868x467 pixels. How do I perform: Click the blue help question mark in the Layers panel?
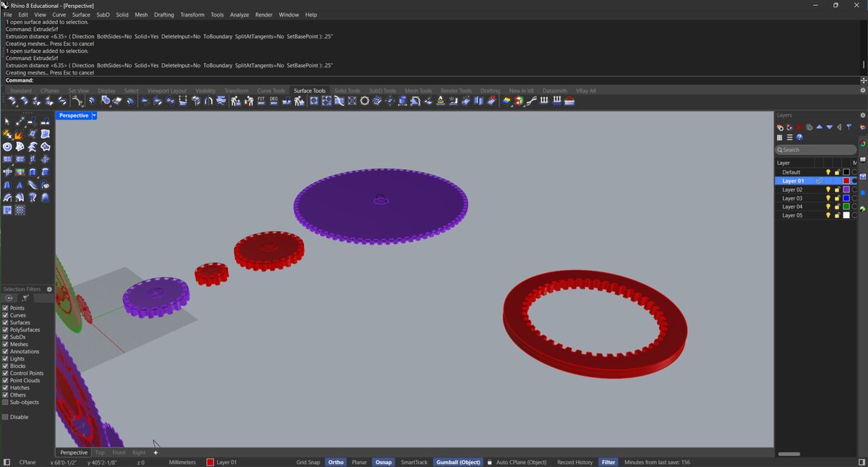pos(799,137)
